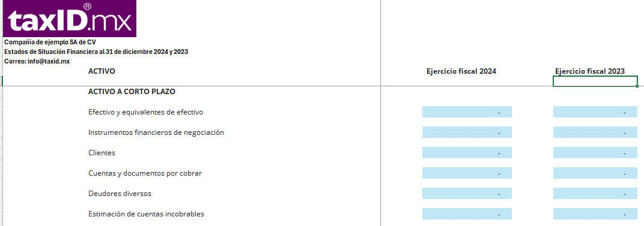This screenshot has width=644, height=226.
Task: Click Estimación de cuentas incobrables 2023 cell
Action: click(x=595, y=213)
